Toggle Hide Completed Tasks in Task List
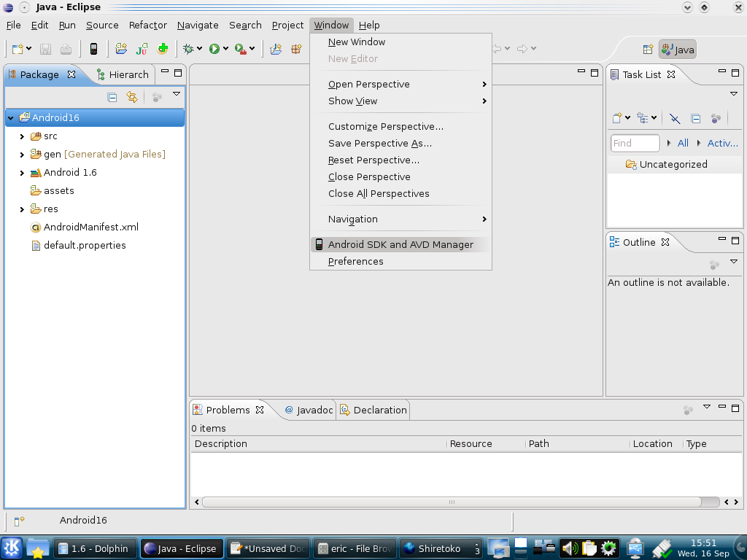This screenshot has height=560, width=747. (x=675, y=118)
